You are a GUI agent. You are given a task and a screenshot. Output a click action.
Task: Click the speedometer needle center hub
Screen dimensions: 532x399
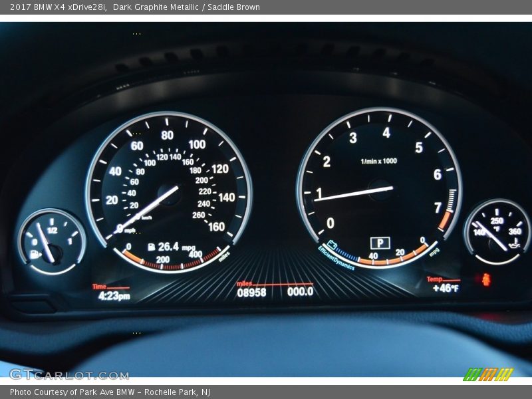pos(170,194)
